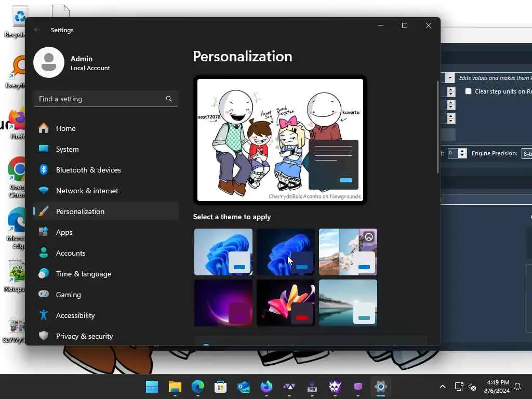The image size is (532, 399).
Task: Click the Apps icon in sidebar
Action: (44, 232)
